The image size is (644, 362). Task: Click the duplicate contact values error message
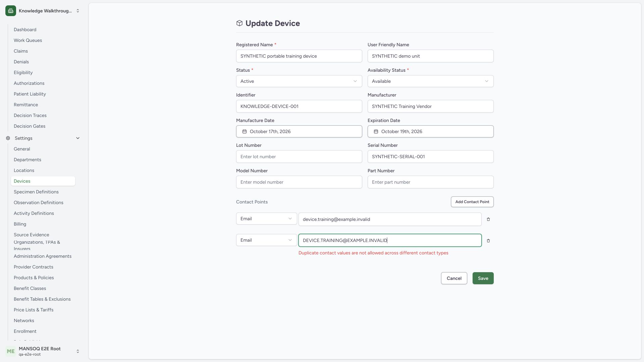coord(373,253)
